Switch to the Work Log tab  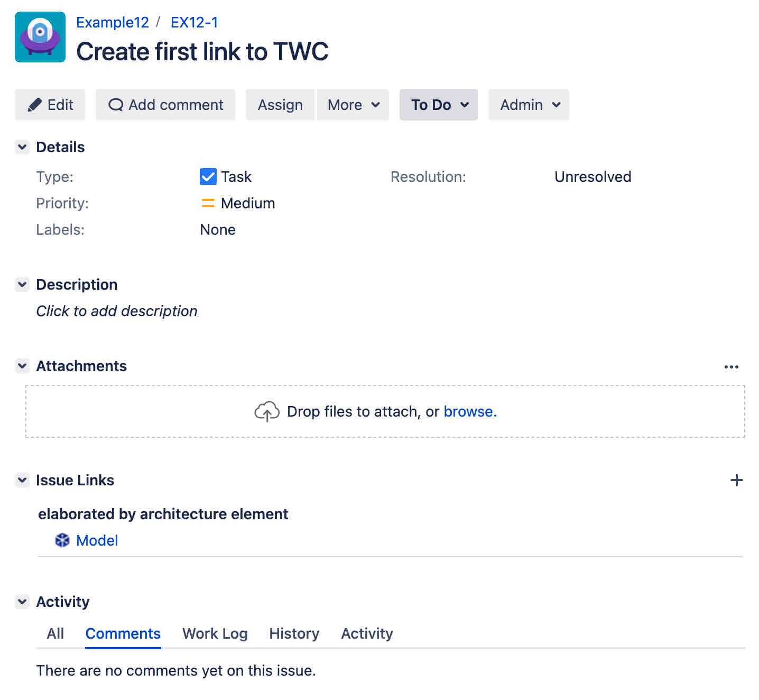pyautogui.click(x=215, y=633)
